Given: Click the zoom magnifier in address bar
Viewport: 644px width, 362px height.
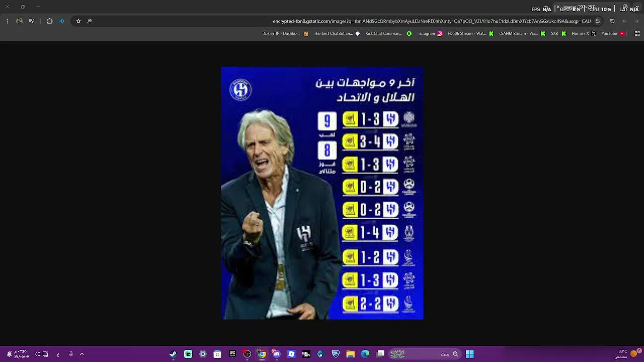Looking at the screenshot, I should point(89,21).
